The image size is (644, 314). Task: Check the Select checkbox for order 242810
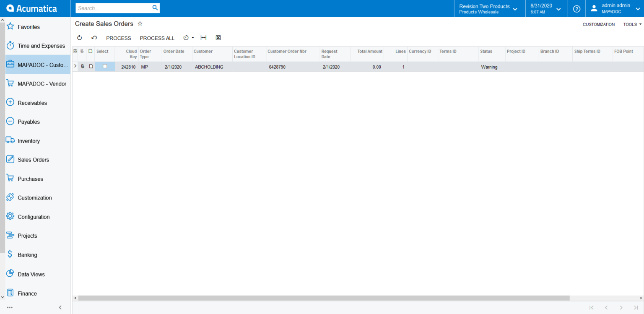click(x=104, y=66)
